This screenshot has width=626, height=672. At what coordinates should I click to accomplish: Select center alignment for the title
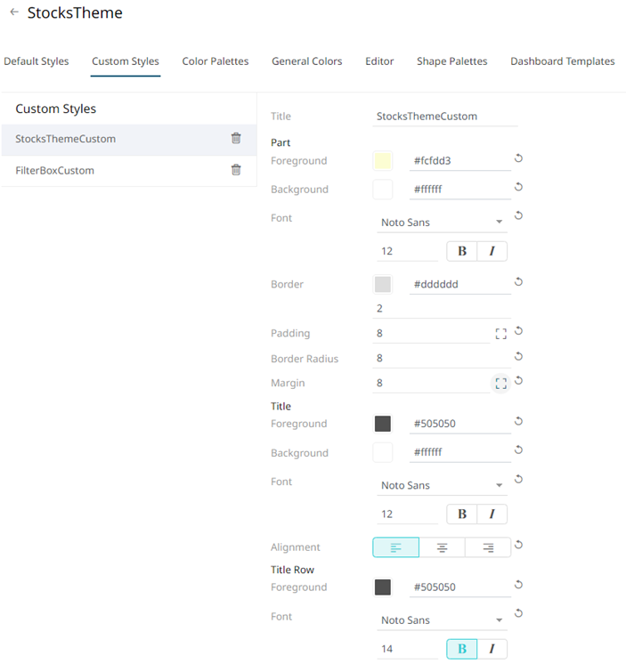click(x=442, y=547)
